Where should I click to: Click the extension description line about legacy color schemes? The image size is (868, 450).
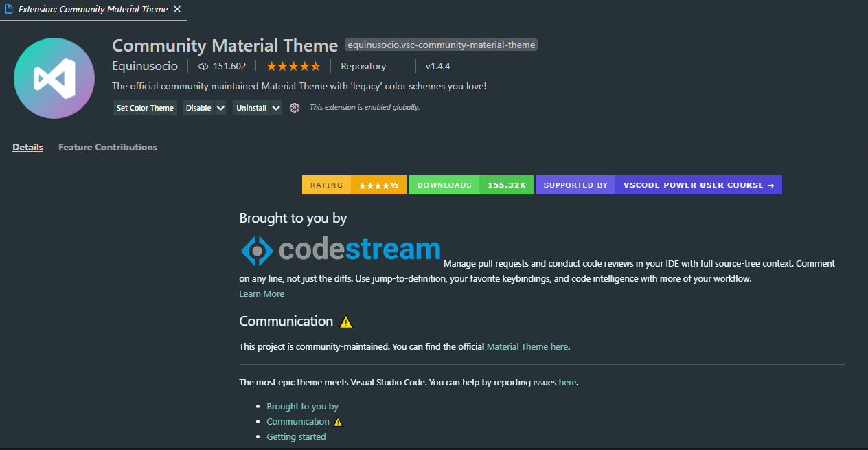click(299, 87)
